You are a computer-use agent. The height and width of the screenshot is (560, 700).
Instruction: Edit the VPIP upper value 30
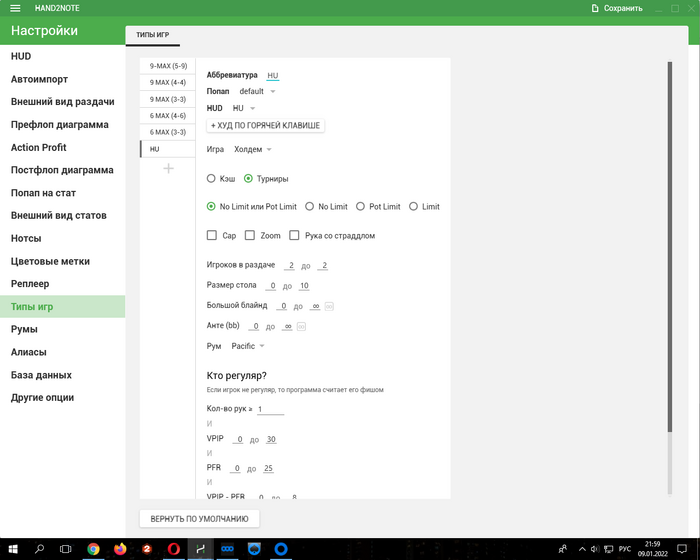pos(271,439)
